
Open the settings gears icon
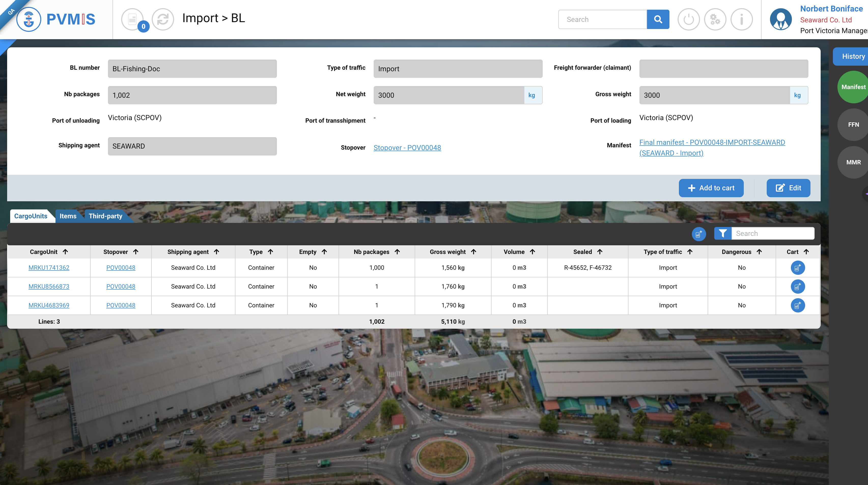pyautogui.click(x=715, y=19)
